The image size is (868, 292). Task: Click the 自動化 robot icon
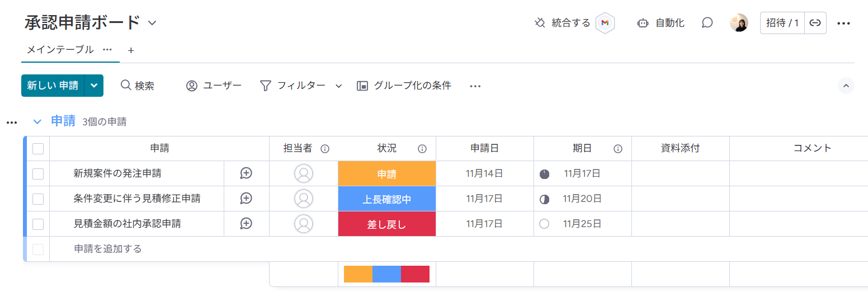click(x=643, y=23)
